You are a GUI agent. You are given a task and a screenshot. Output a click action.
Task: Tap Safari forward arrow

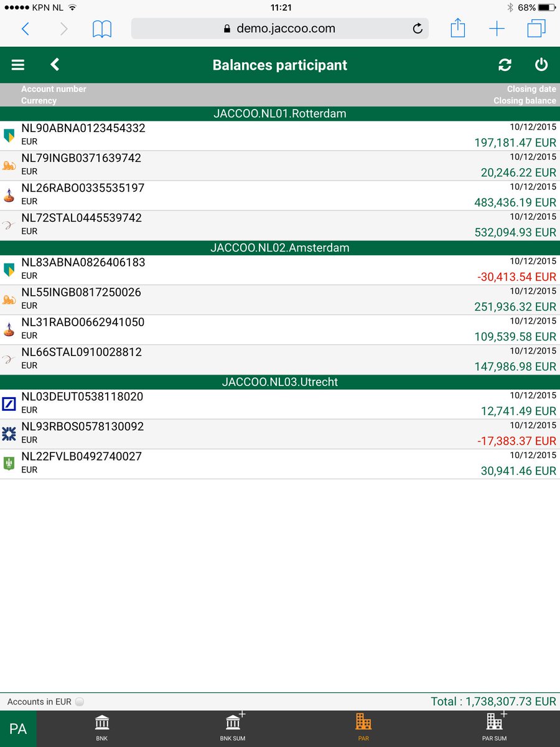(63, 29)
